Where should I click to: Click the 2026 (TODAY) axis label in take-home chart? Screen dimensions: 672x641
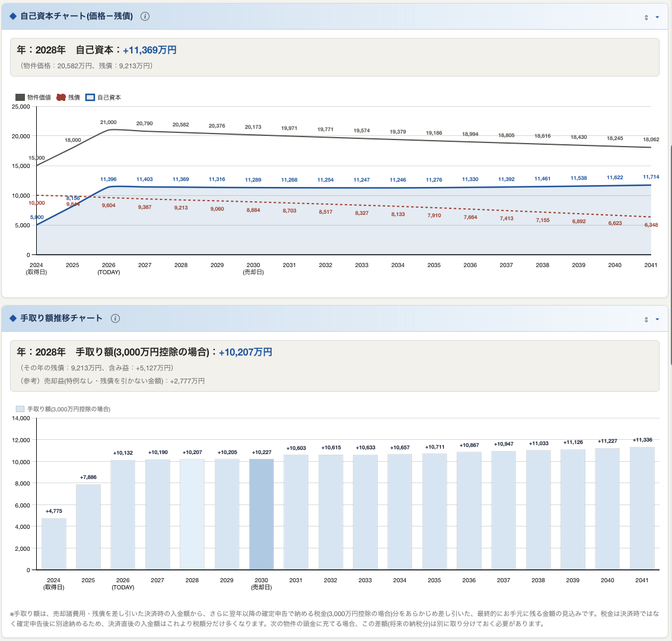[123, 583]
